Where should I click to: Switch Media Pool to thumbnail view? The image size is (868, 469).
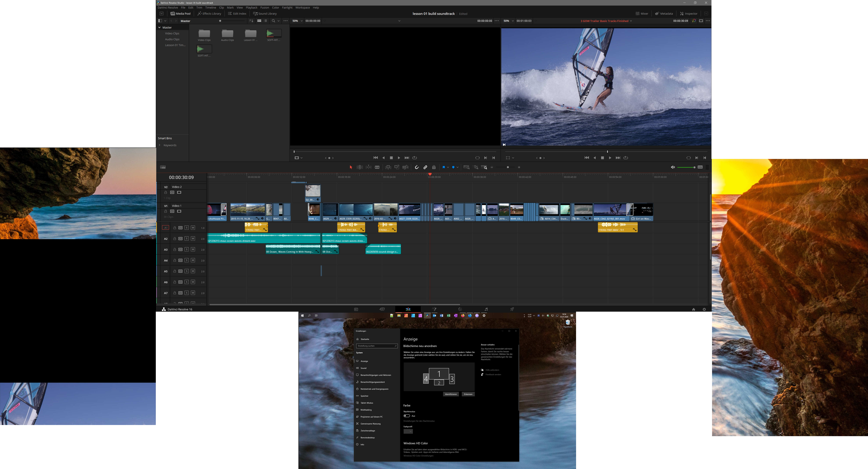(259, 21)
